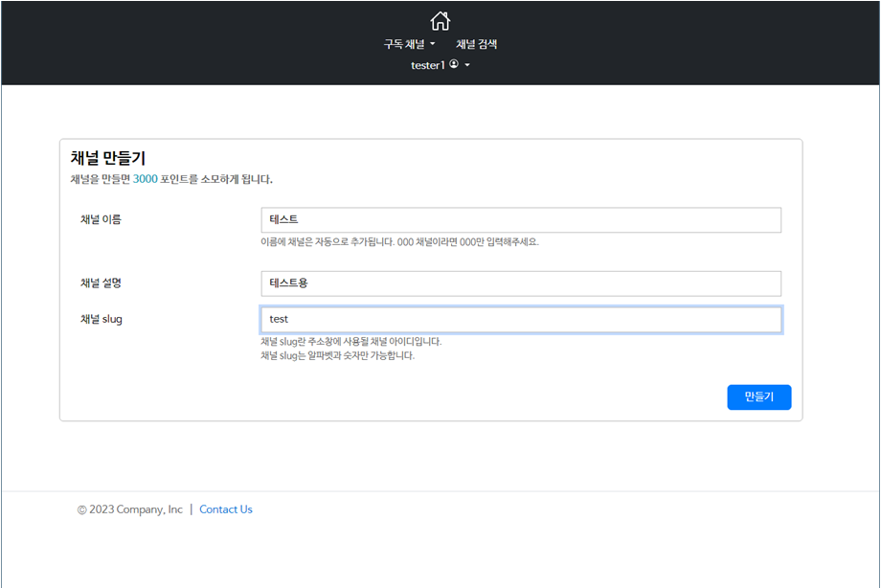Click the 만들기 button to create the channel

point(758,396)
